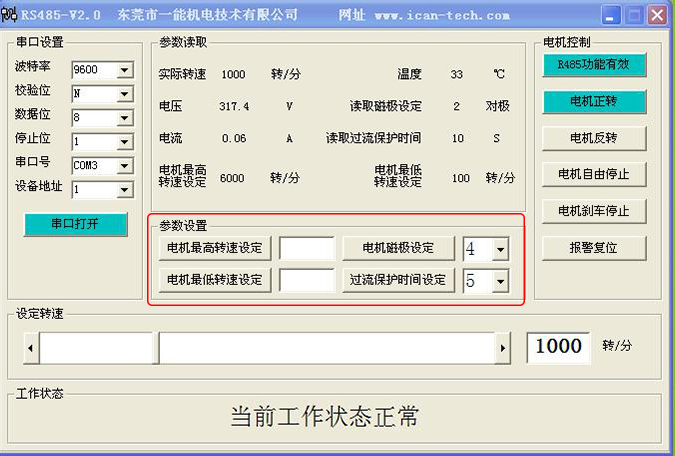
Task: Click the current value 0.06
Action: tap(234, 139)
